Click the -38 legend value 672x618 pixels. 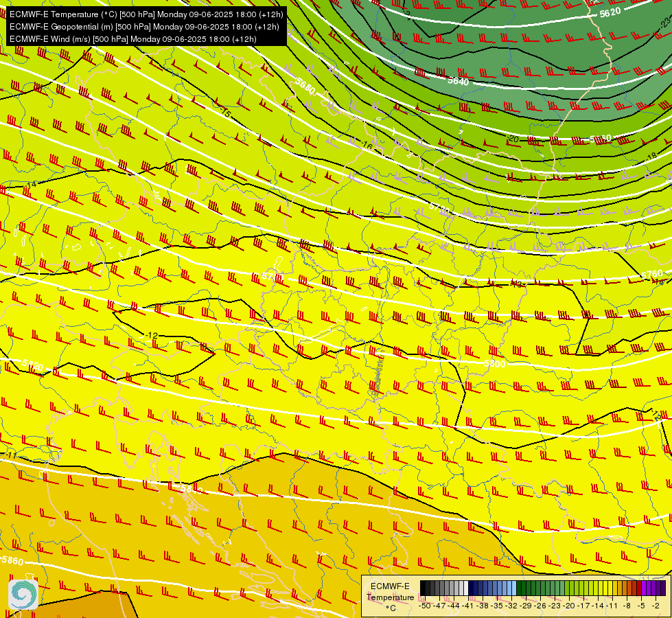(482, 606)
